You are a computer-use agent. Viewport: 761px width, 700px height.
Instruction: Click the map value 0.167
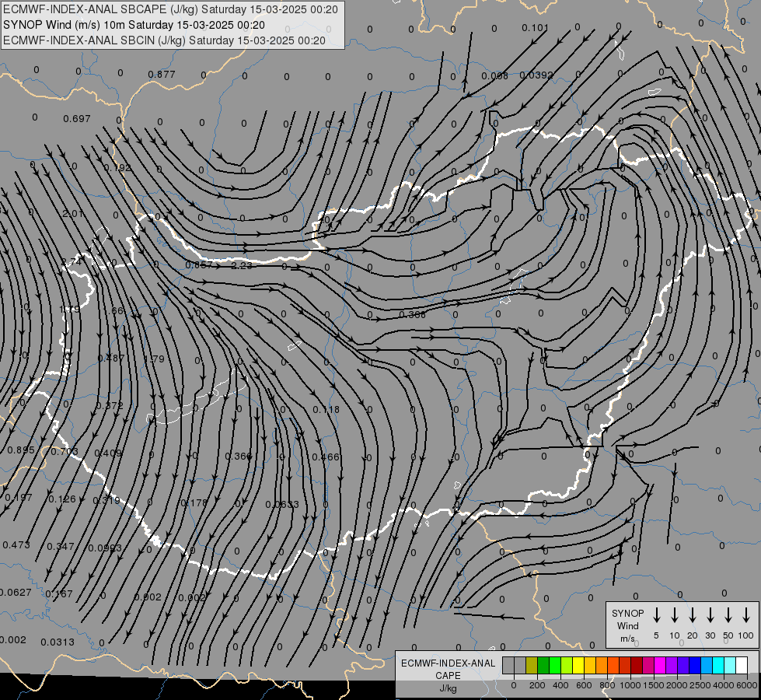[x=59, y=593]
